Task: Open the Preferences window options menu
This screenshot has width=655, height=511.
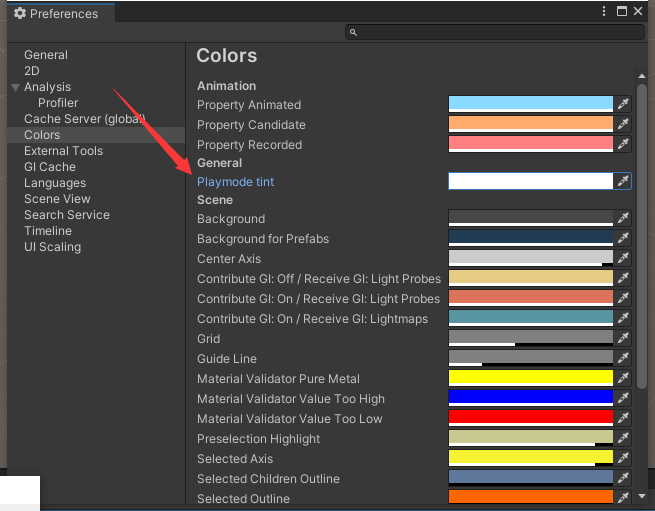Action: pyautogui.click(x=604, y=11)
